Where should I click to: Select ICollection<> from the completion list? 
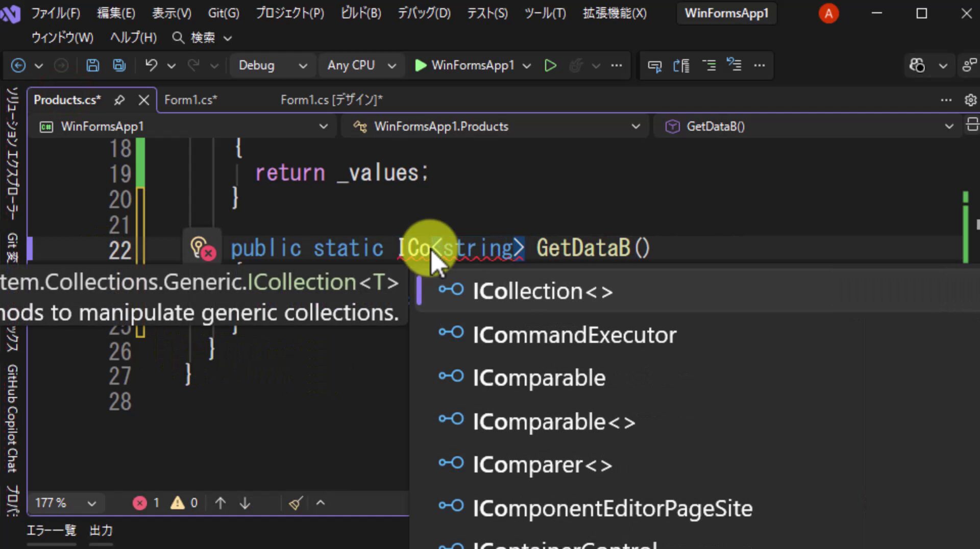[x=698, y=291]
